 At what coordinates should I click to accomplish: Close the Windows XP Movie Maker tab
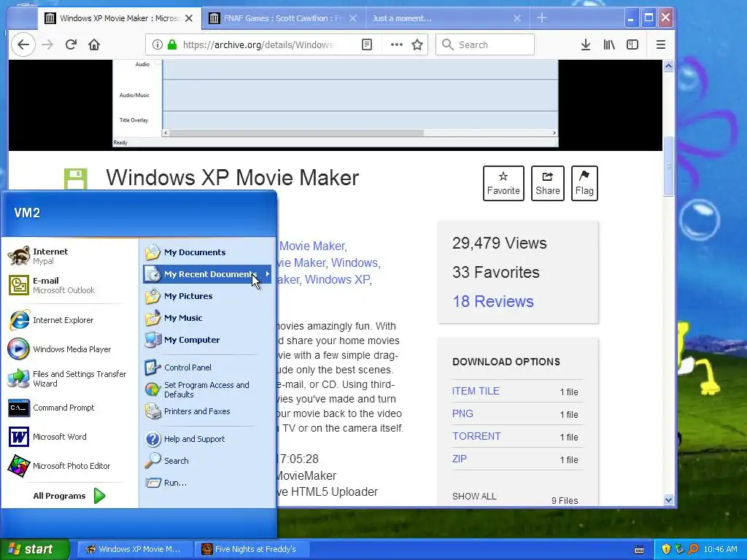click(189, 18)
